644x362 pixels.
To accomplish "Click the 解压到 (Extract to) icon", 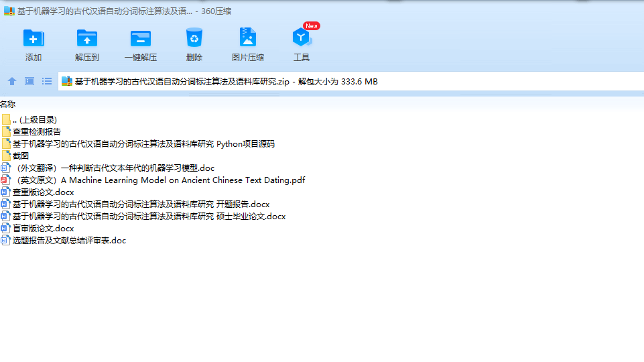I will (87, 39).
